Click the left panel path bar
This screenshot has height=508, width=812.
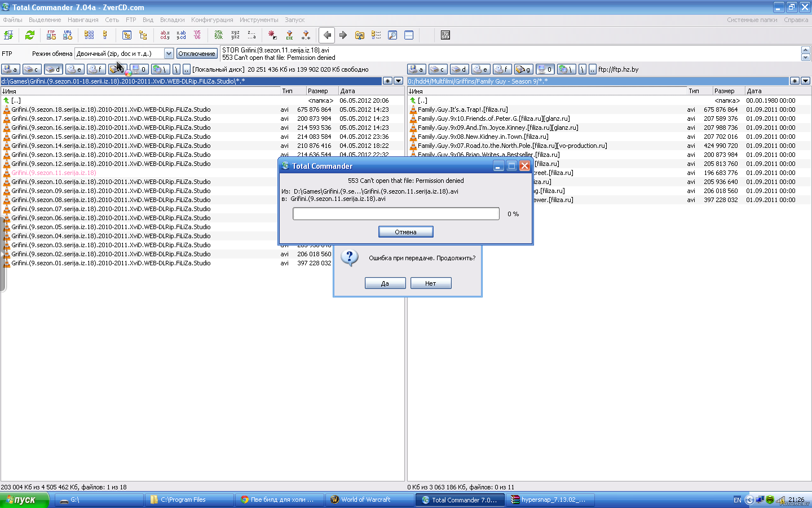pyautogui.click(x=192, y=81)
